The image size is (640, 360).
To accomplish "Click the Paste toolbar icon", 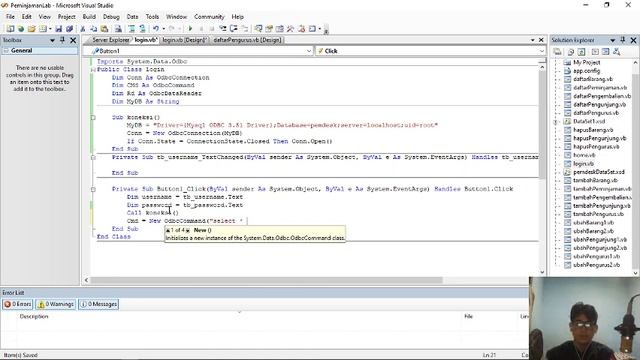I will pyautogui.click(x=104, y=29).
